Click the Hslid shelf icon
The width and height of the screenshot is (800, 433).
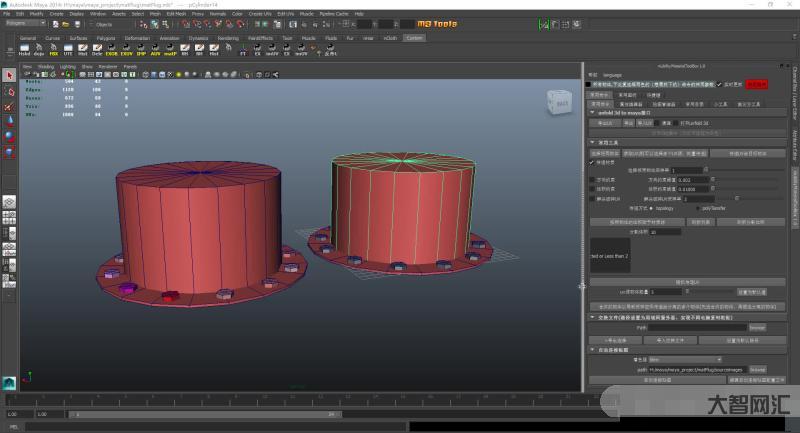click(x=26, y=50)
